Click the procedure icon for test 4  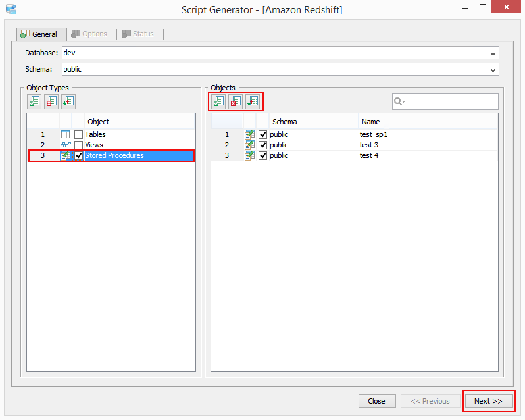click(x=250, y=155)
